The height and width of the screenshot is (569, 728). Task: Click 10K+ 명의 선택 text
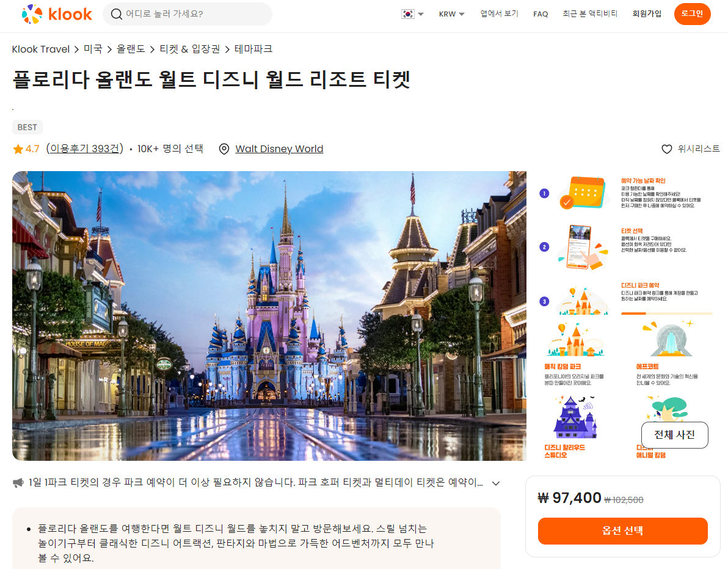click(170, 149)
